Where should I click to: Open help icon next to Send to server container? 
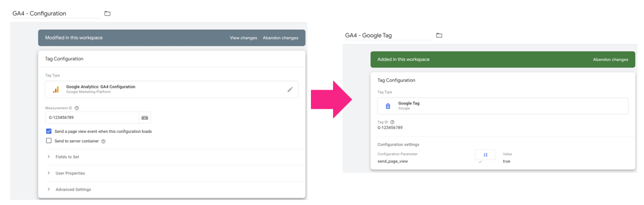[x=103, y=142]
